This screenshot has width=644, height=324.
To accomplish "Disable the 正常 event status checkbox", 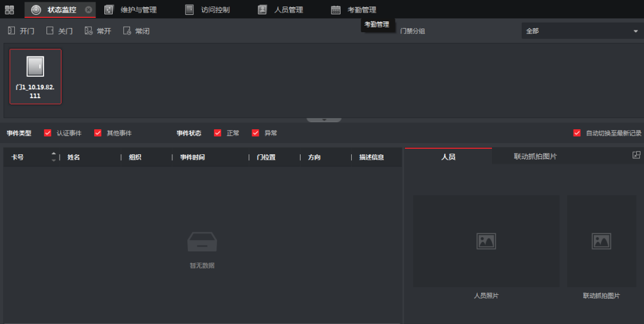I will (218, 133).
